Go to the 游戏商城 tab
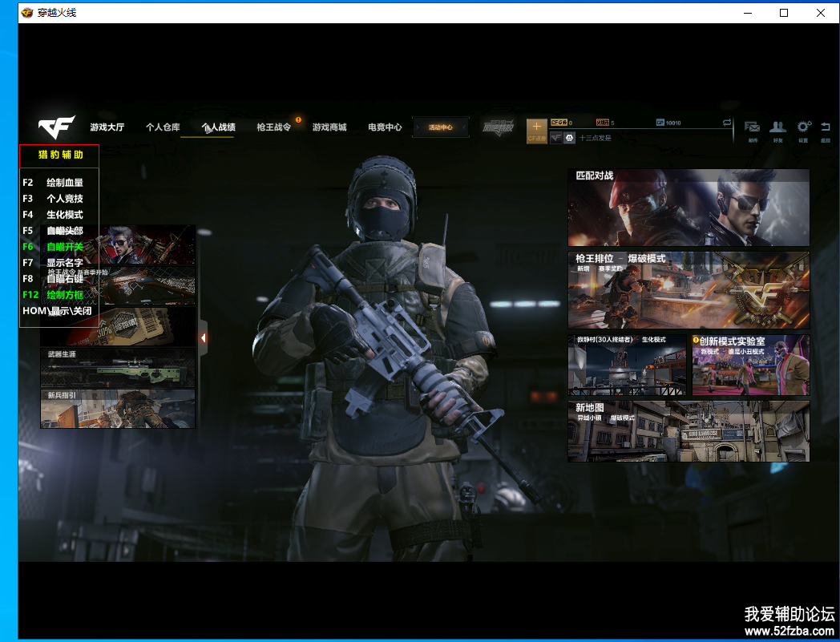The width and height of the screenshot is (840, 642). (x=329, y=127)
